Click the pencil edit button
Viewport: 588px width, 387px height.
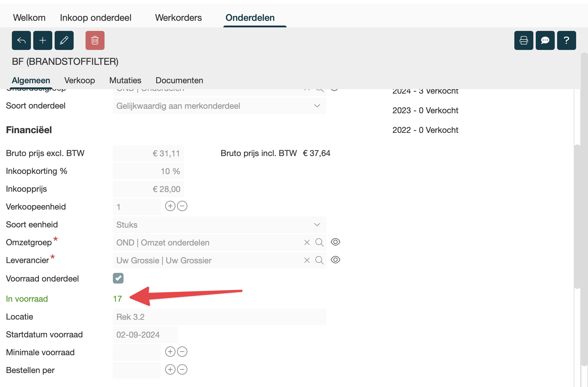click(x=64, y=40)
